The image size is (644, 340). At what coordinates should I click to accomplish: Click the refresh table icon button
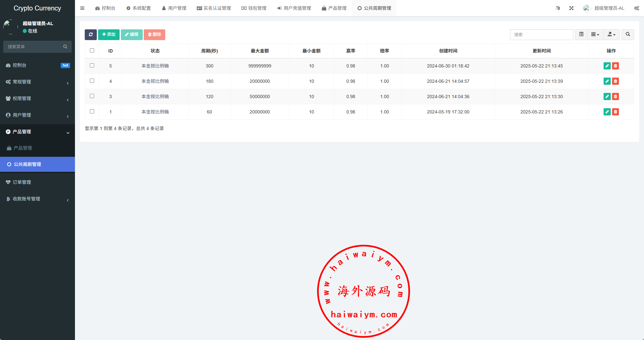(91, 35)
